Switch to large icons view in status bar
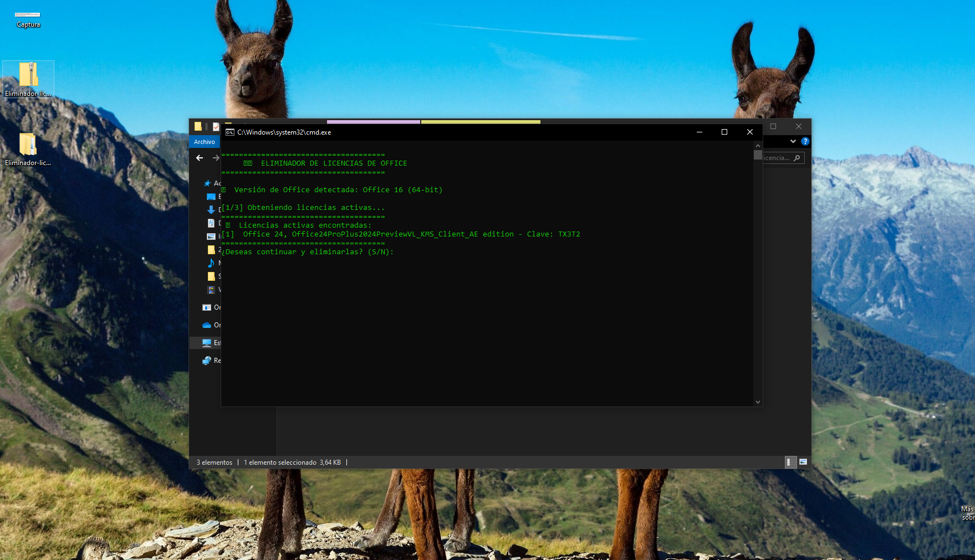975x560 pixels. pos(803,462)
